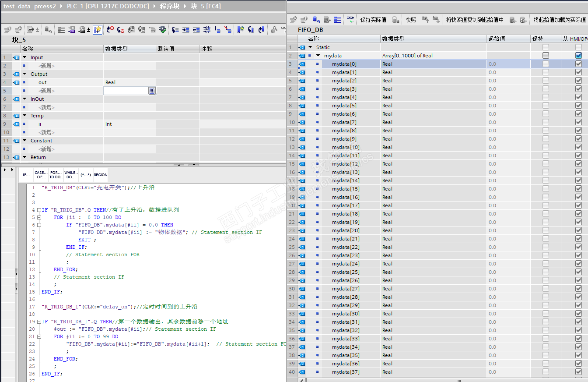This screenshot has height=382, width=588.
Task: Click PLC_1 in the breadcrumb path
Action: [x=108, y=7]
